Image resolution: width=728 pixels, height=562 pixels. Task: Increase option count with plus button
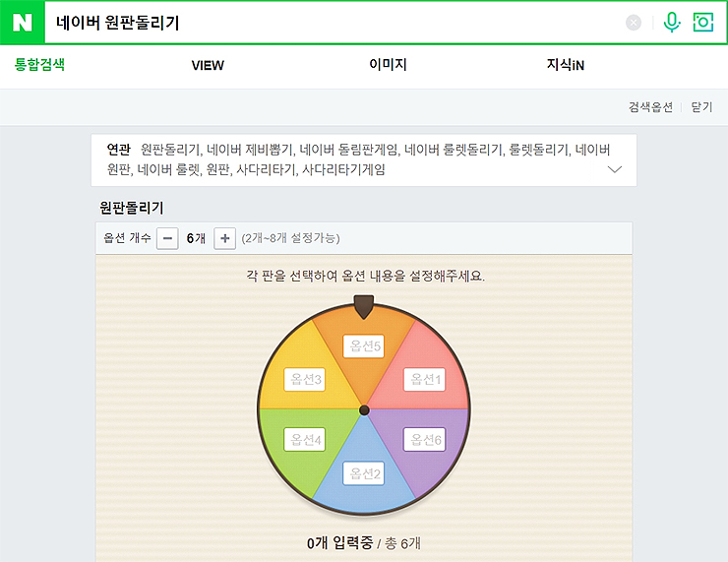coord(224,238)
